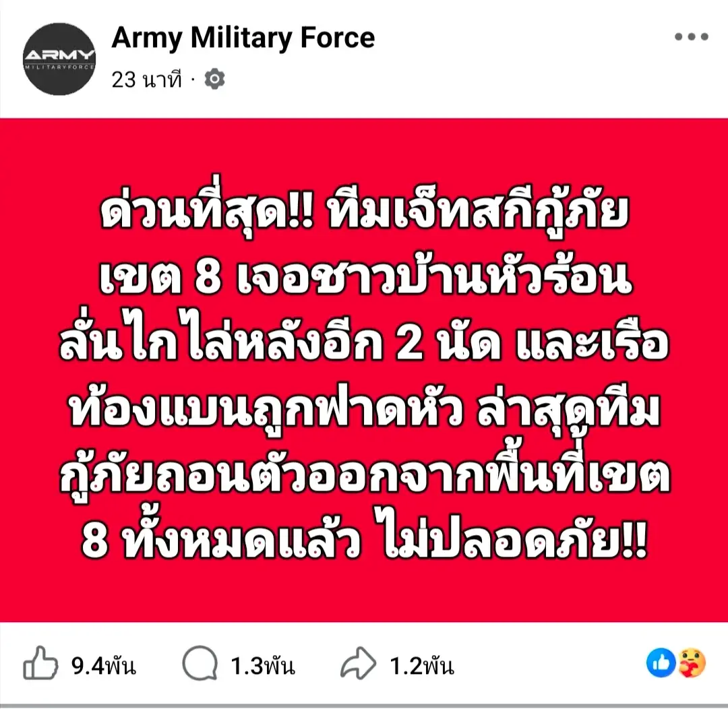Open the 1.3พัน comments count

click(263, 666)
